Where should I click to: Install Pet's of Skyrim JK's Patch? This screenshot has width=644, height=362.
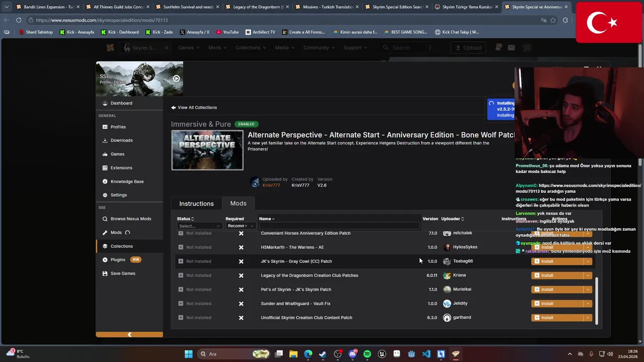pos(557,290)
